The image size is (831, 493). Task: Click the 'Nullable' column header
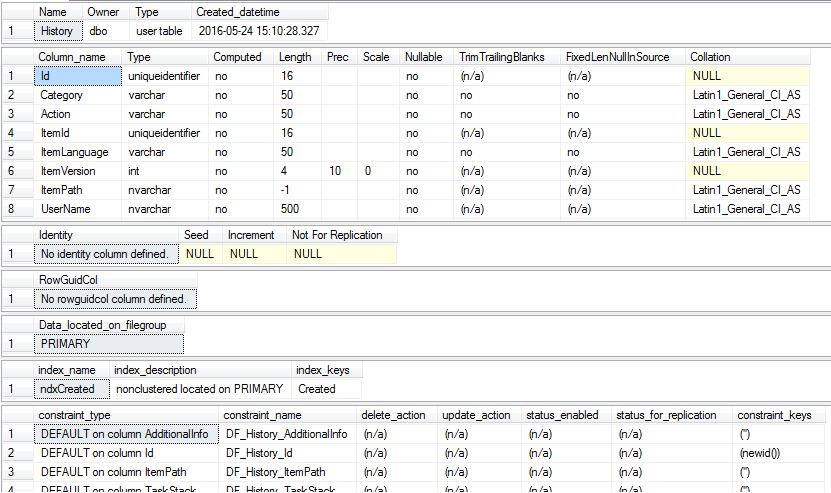pos(427,57)
